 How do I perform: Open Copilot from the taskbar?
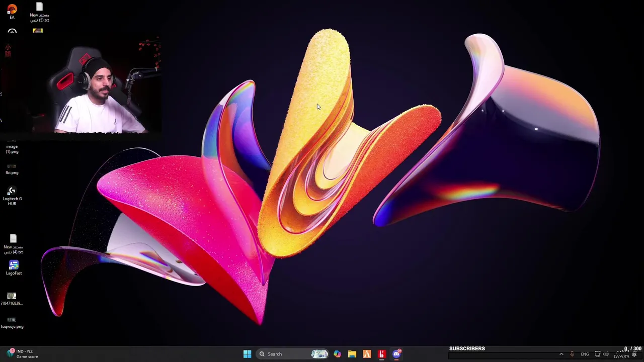pos(337,354)
